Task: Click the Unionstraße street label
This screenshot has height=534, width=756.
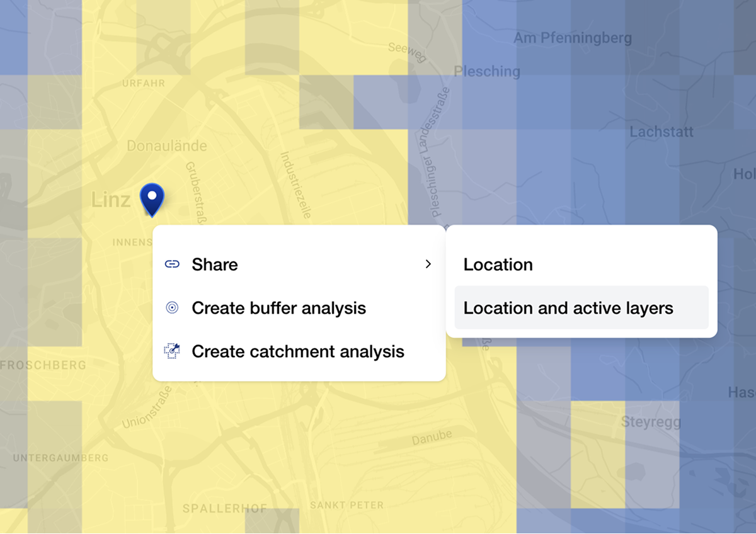Action: click(147, 408)
